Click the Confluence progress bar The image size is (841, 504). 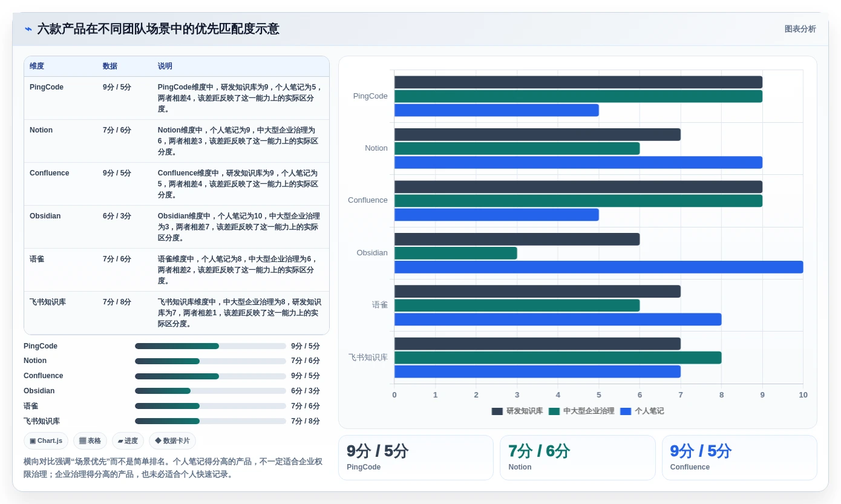[211, 376]
